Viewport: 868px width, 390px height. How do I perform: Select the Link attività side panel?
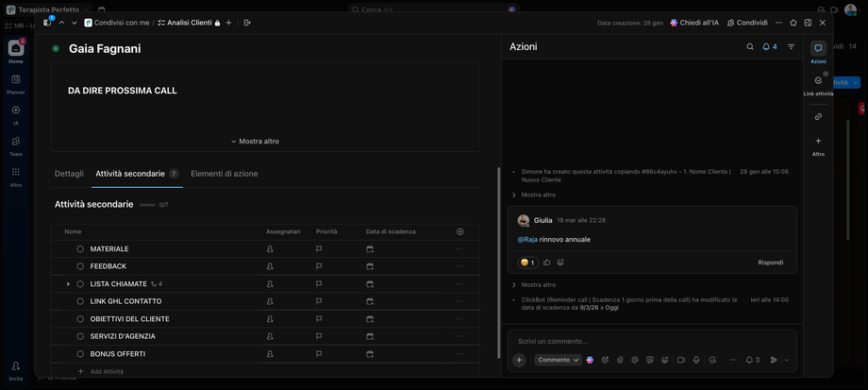coord(818,85)
